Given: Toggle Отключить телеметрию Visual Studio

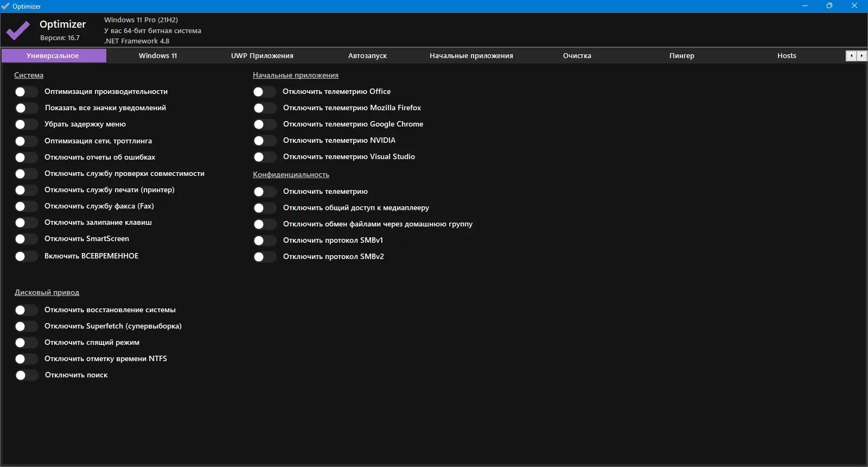Looking at the screenshot, I should [264, 157].
